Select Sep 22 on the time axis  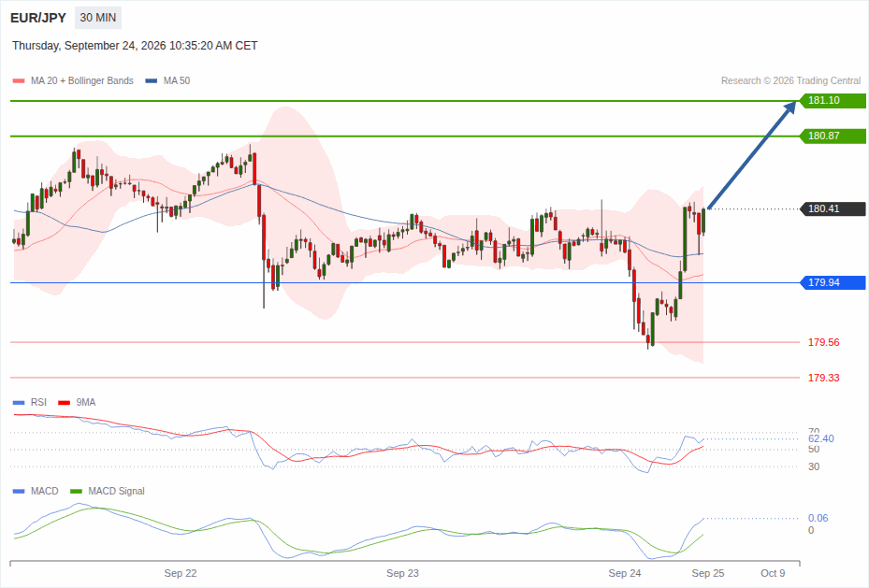181,574
